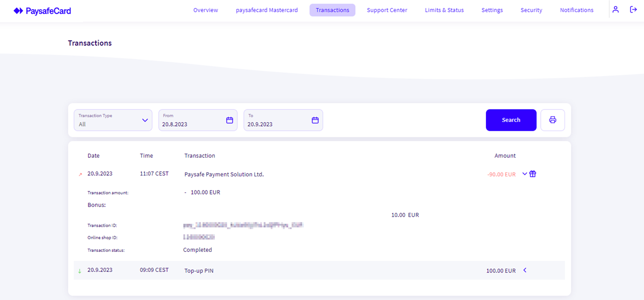Click the Date column header
This screenshot has width=644, height=300.
(x=94, y=156)
